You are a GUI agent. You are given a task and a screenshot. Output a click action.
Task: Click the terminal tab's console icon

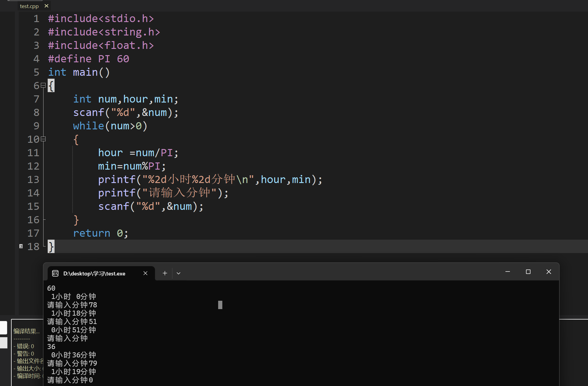click(55, 273)
